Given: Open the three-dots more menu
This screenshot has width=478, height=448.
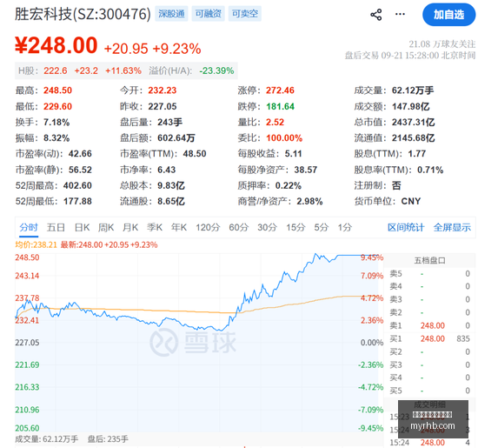Looking at the screenshot, I should coord(400,14).
